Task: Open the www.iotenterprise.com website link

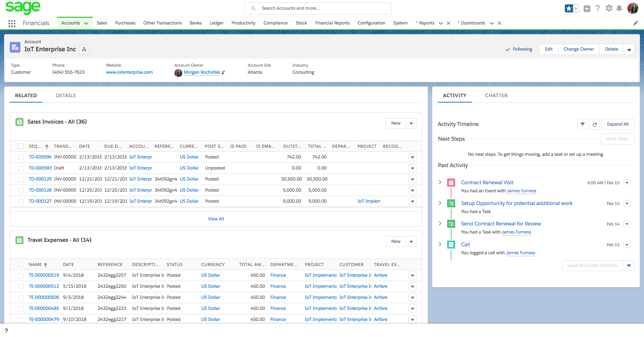Action: click(x=129, y=72)
